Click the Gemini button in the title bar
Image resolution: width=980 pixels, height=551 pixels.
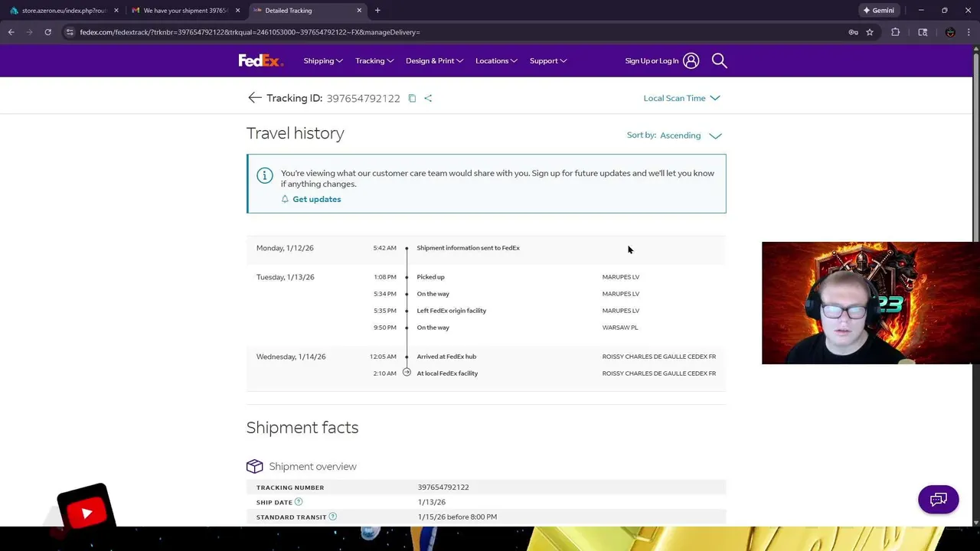pos(878,11)
